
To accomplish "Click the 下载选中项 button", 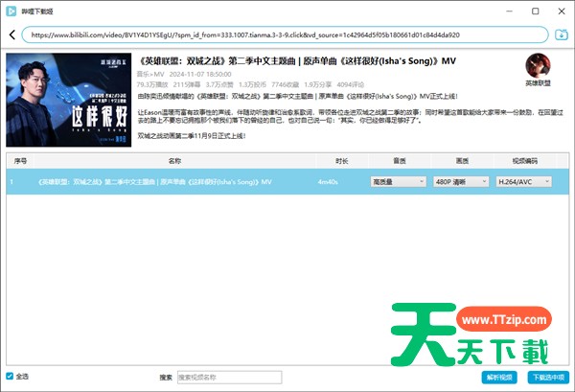I will [548, 377].
